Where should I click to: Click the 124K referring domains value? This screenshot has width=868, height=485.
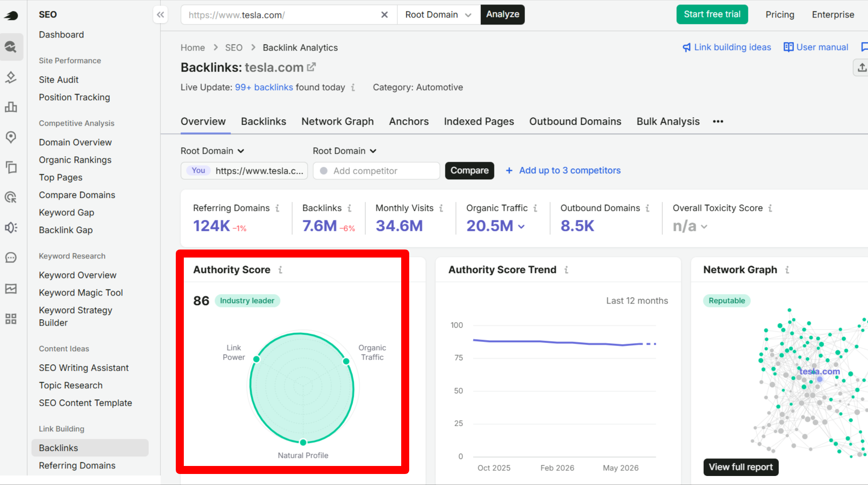212,226
